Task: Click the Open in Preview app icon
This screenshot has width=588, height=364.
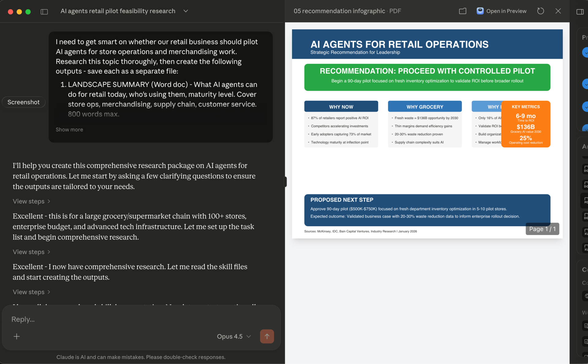Action: tap(480, 11)
